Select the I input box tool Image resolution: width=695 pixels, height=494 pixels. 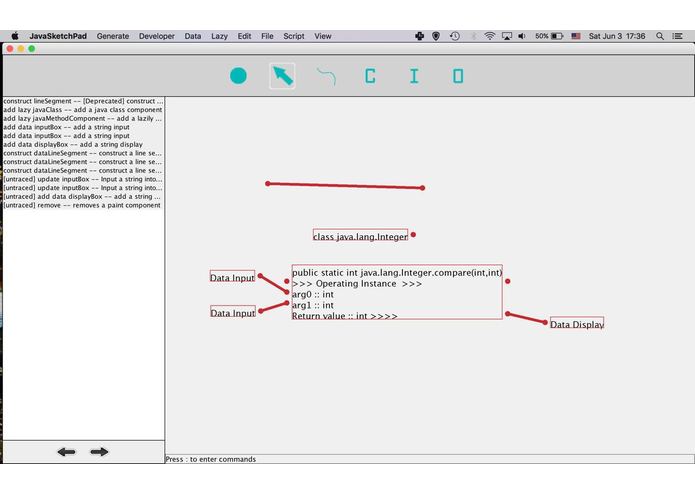(x=414, y=76)
